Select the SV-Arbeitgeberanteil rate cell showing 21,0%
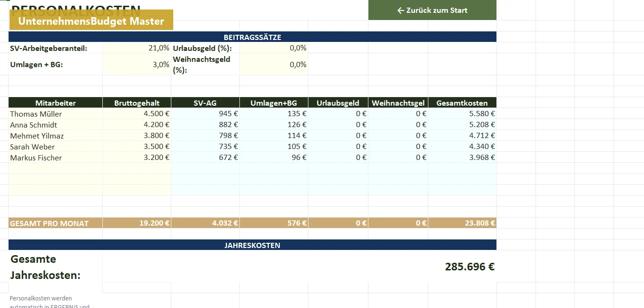644x308 pixels. 137,48
